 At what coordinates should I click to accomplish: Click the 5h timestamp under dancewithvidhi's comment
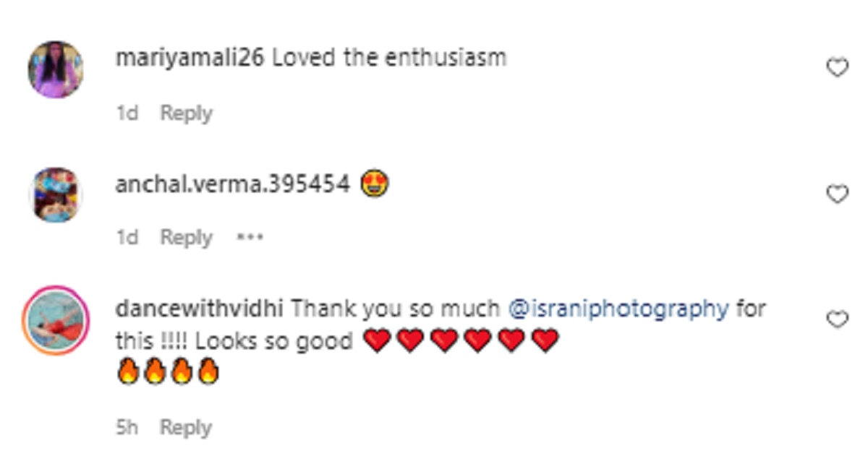127,427
